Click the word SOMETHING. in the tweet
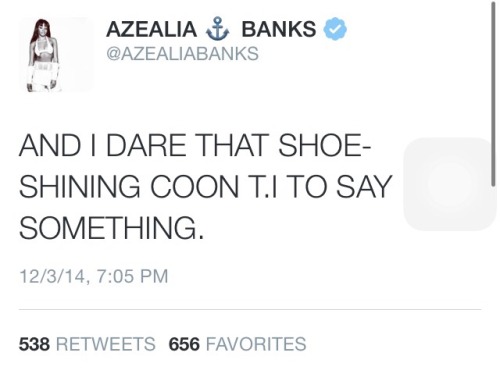This screenshot has width=500, height=374. pyautogui.click(x=111, y=228)
